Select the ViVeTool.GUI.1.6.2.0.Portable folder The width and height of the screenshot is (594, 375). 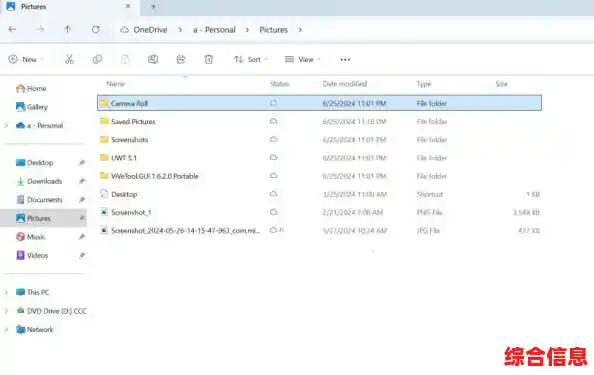point(155,176)
